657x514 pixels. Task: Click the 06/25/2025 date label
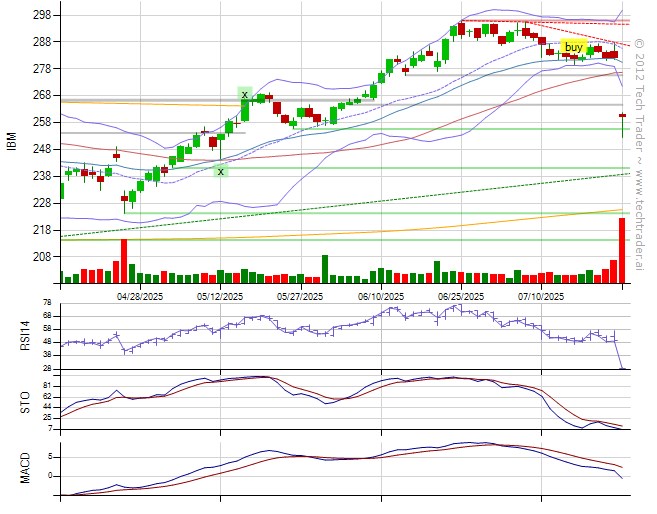coord(461,297)
